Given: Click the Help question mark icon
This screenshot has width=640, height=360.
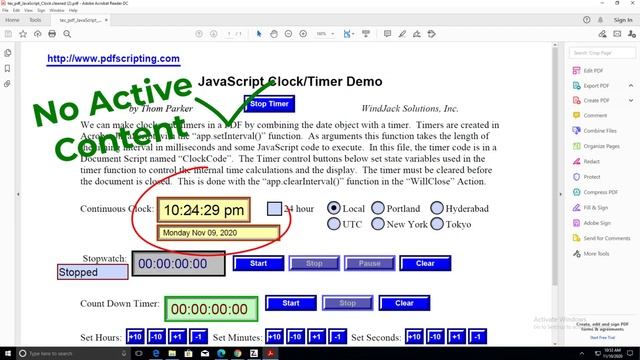Looking at the screenshot, I should coord(587,20).
